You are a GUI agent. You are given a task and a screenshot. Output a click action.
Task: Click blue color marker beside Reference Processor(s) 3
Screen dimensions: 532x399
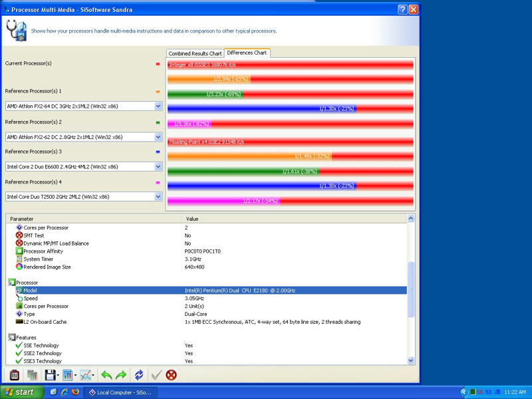coord(158,152)
